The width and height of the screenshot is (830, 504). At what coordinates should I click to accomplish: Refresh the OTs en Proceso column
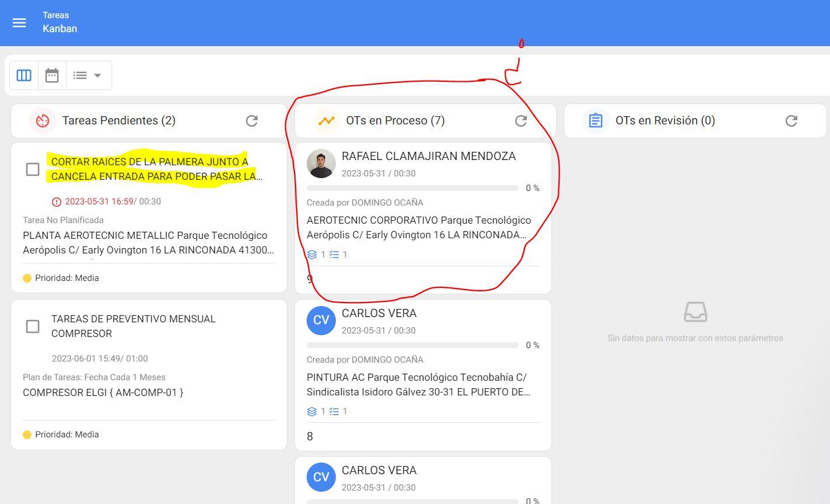coord(521,121)
